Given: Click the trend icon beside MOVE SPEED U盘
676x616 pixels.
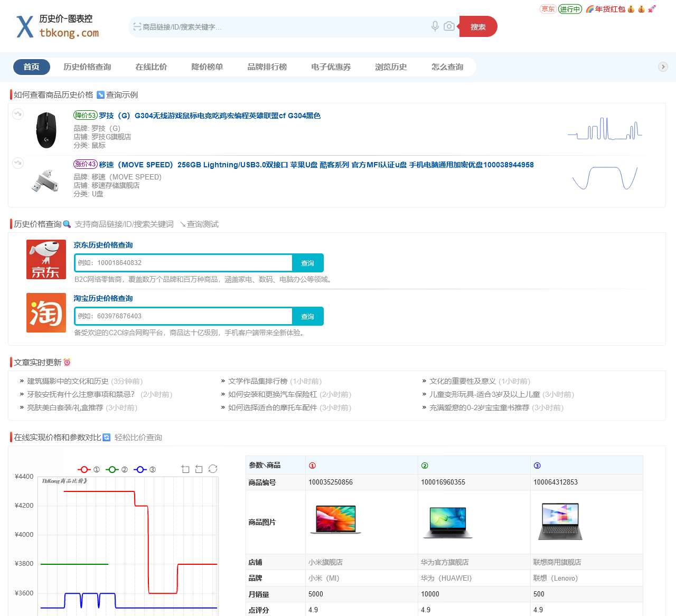Looking at the screenshot, I should coord(18,163).
